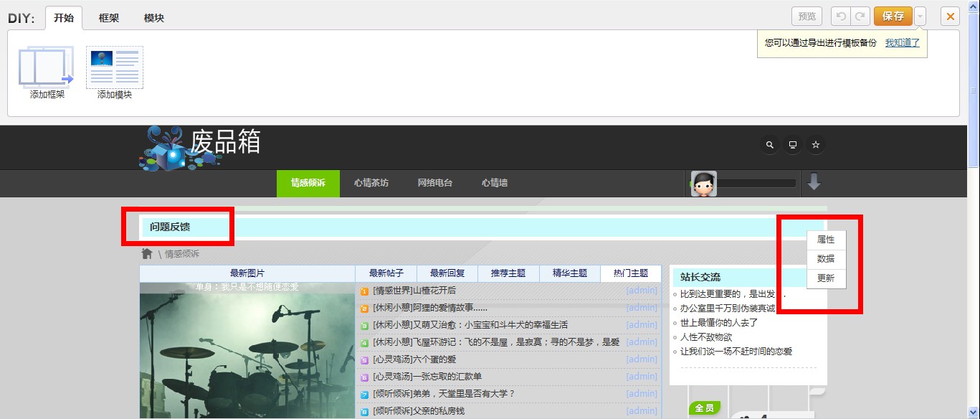
Task: Open the 心情墙 navigation item
Action: (x=495, y=183)
